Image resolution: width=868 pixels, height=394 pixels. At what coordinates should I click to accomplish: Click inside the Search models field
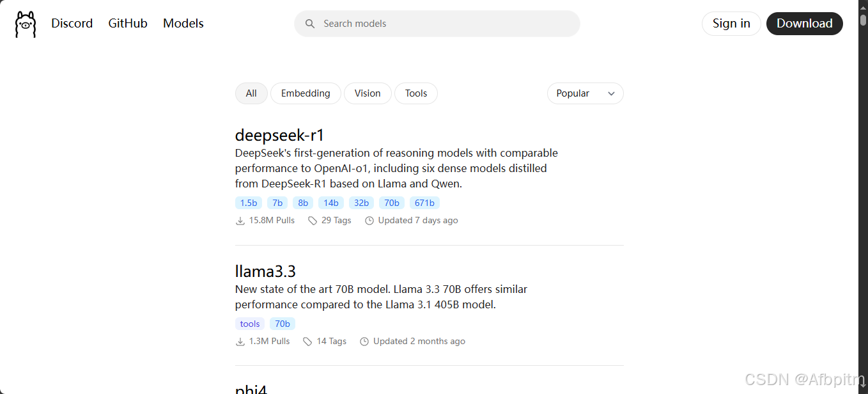coord(437,23)
